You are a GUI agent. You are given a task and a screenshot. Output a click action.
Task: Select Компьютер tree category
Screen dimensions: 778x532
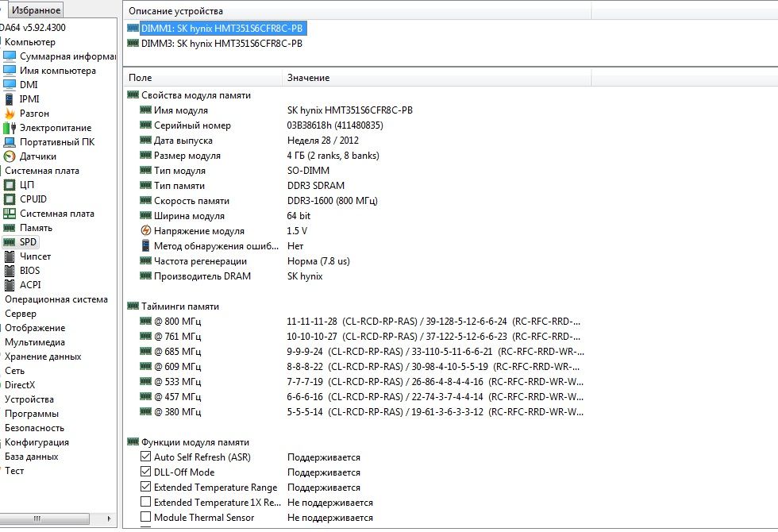pyautogui.click(x=30, y=42)
